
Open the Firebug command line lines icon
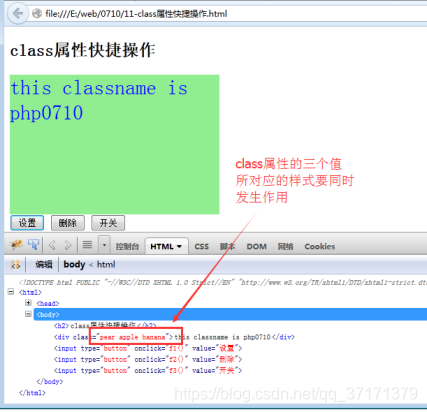[87, 245]
